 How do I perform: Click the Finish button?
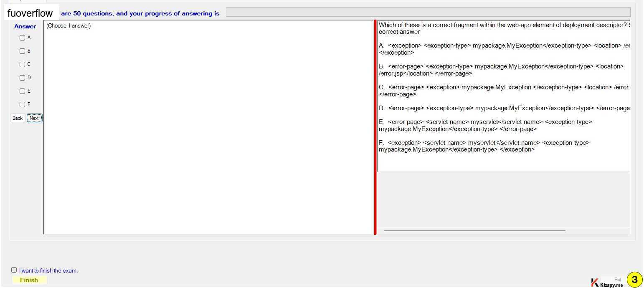click(x=29, y=280)
